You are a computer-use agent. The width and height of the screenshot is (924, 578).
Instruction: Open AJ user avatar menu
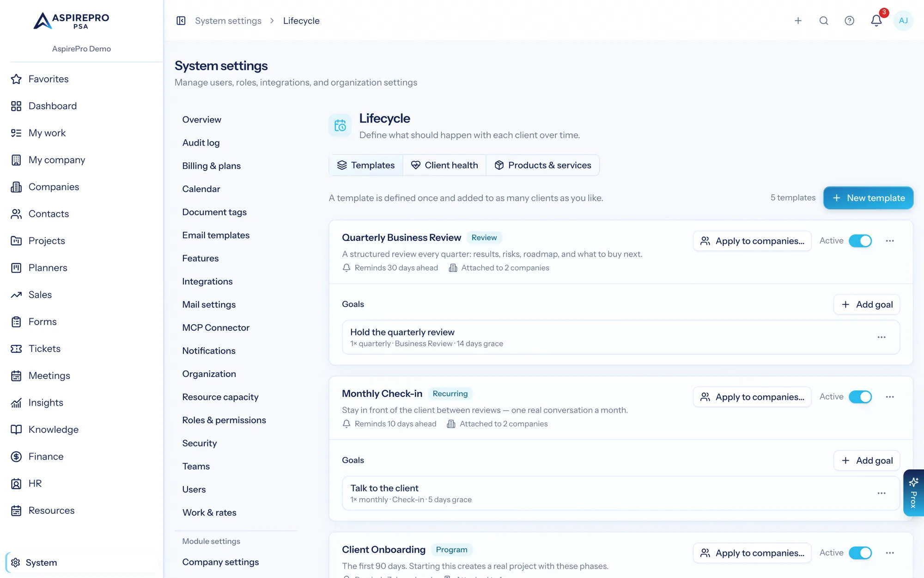[903, 21]
